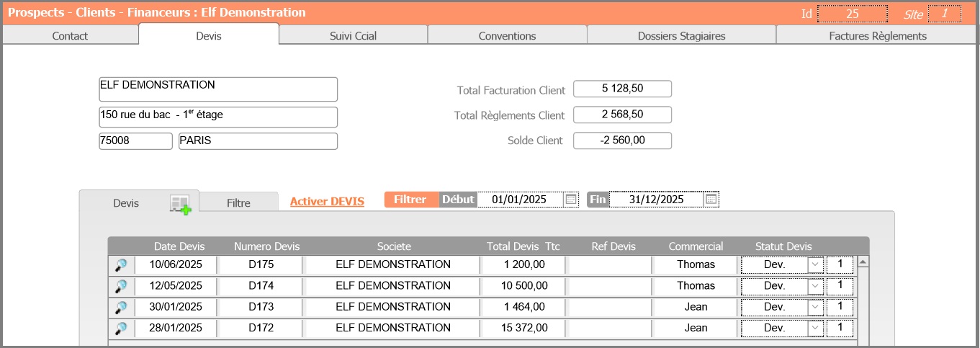This screenshot has height=348, width=980.
Task: Open quote D175 with its magnifier icon
Action: (121, 265)
